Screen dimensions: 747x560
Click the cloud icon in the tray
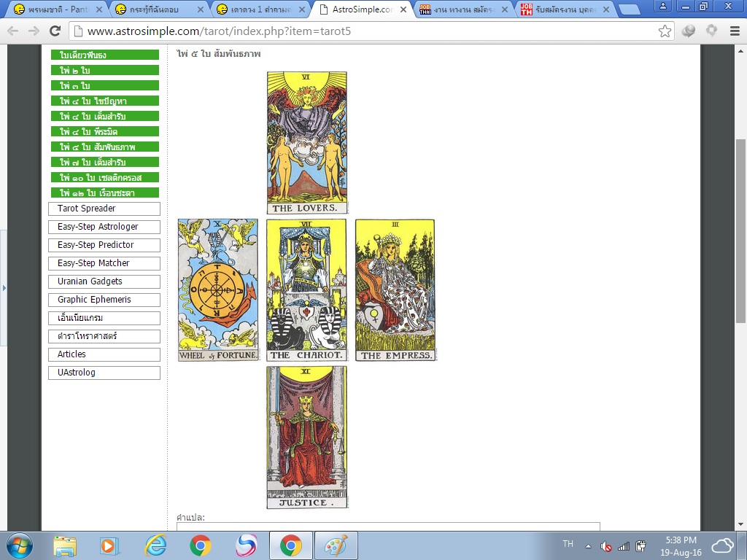click(723, 545)
